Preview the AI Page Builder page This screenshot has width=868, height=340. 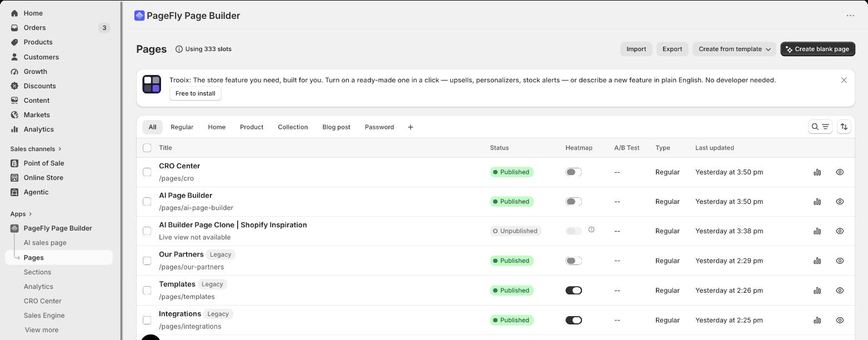click(x=840, y=202)
